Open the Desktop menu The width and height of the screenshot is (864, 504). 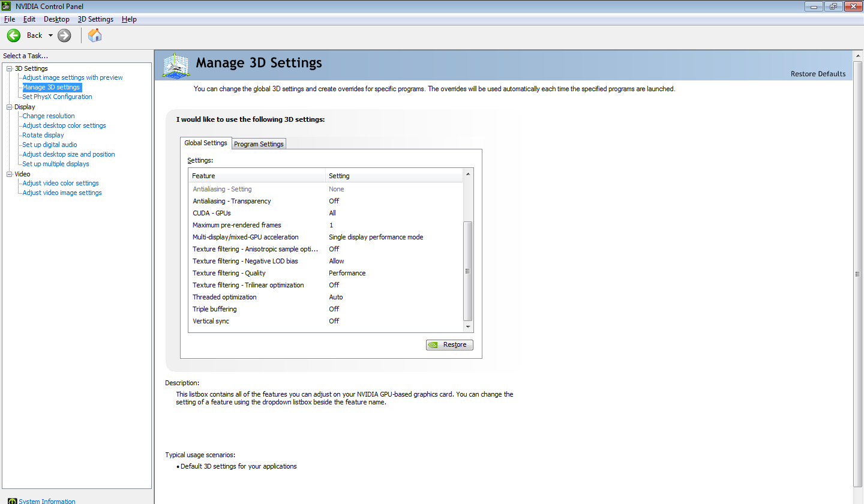[x=56, y=19]
